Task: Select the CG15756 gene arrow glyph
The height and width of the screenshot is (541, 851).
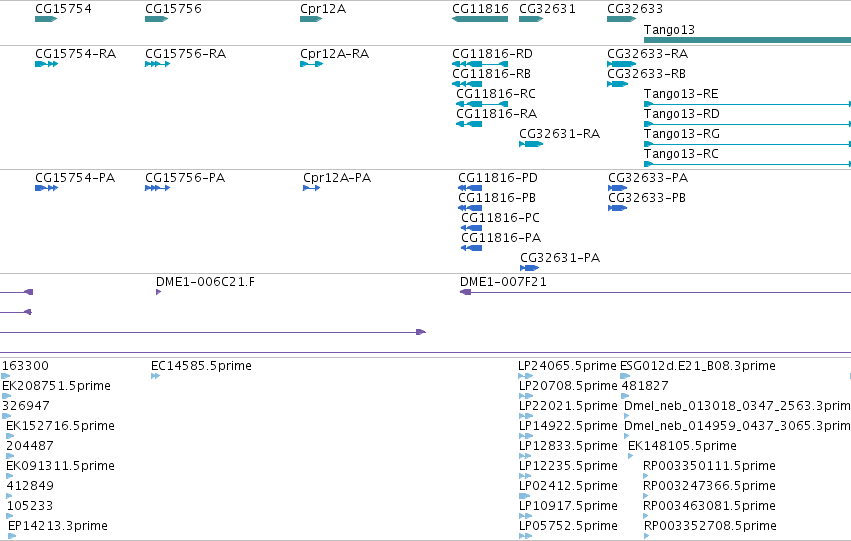Action: pyautogui.click(x=157, y=19)
